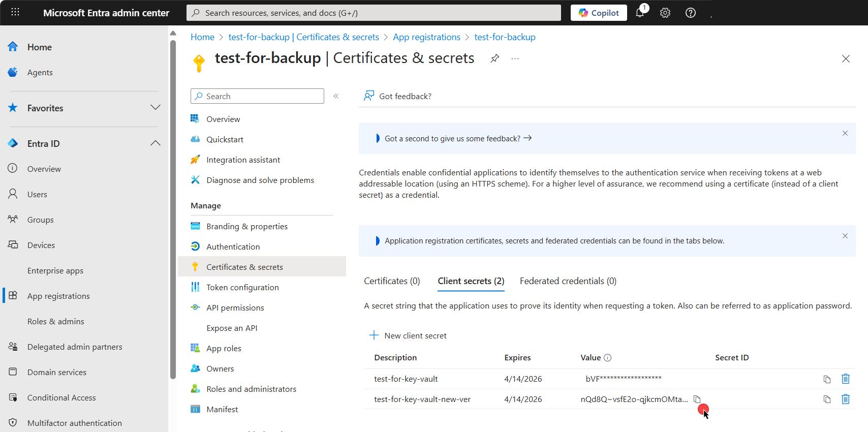This screenshot has height=432, width=868.
Task: Click the Home breadcrumb link
Action: pos(202,37)
